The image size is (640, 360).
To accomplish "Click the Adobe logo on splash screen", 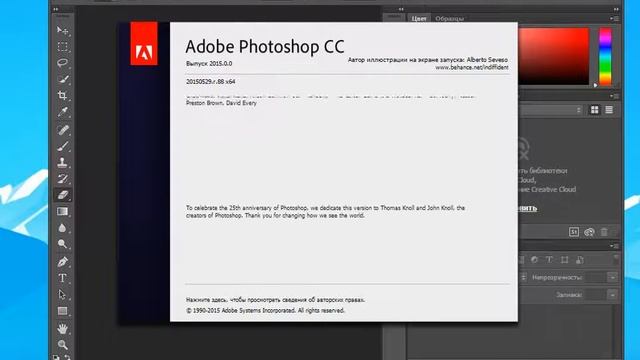I will coord(144,44).
